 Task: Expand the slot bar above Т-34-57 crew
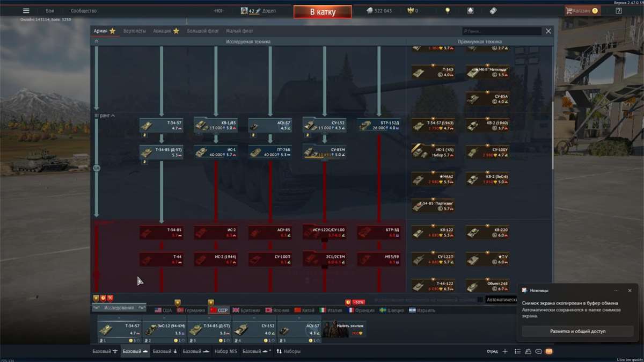click(119, 317)
